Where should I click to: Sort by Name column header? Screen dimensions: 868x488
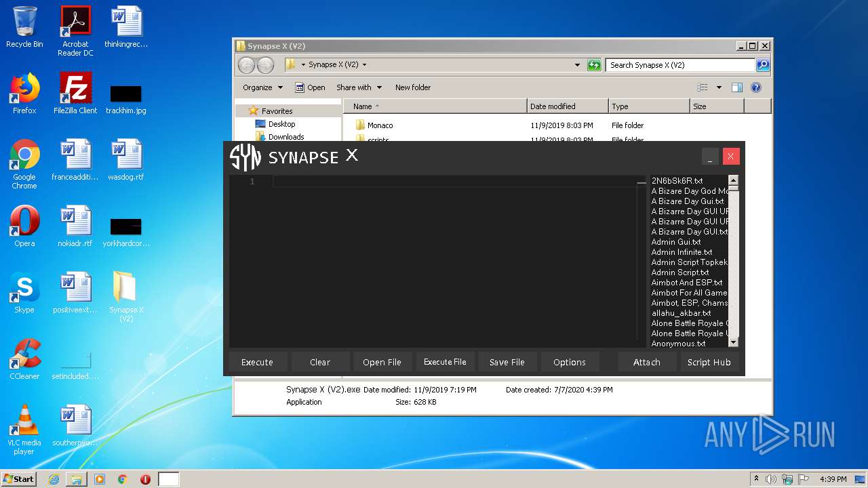coord(435,106)
